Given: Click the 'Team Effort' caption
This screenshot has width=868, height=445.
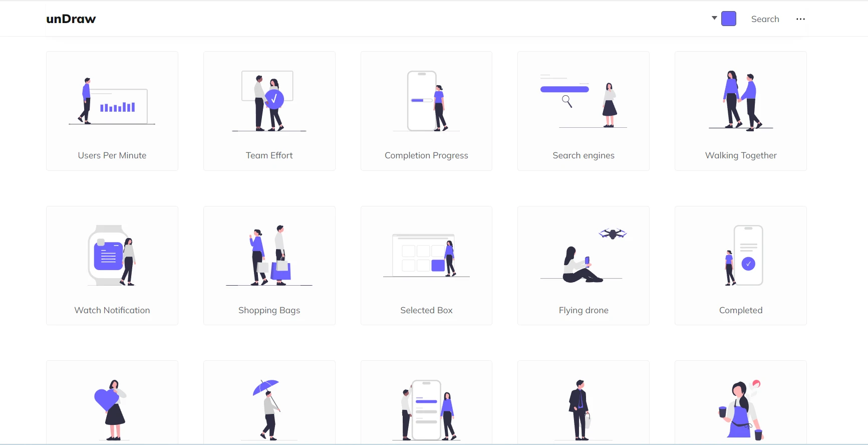Looking at the screenshot, I should coord(269,155).
